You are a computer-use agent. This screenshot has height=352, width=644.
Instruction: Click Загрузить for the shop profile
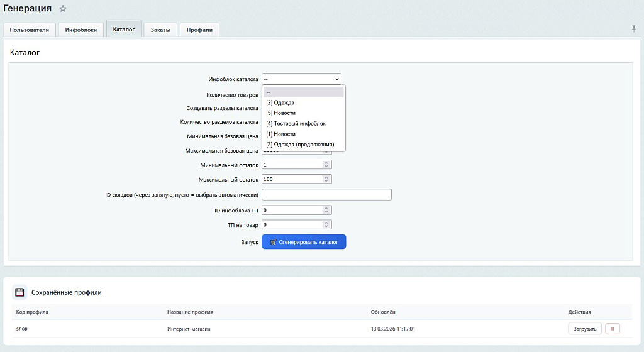pyautogui.click(x=584, y=328)
